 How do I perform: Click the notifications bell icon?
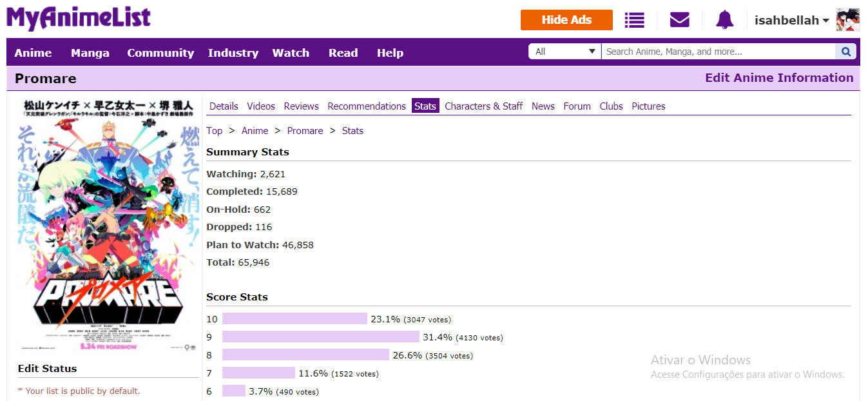[x=724, y=20]
